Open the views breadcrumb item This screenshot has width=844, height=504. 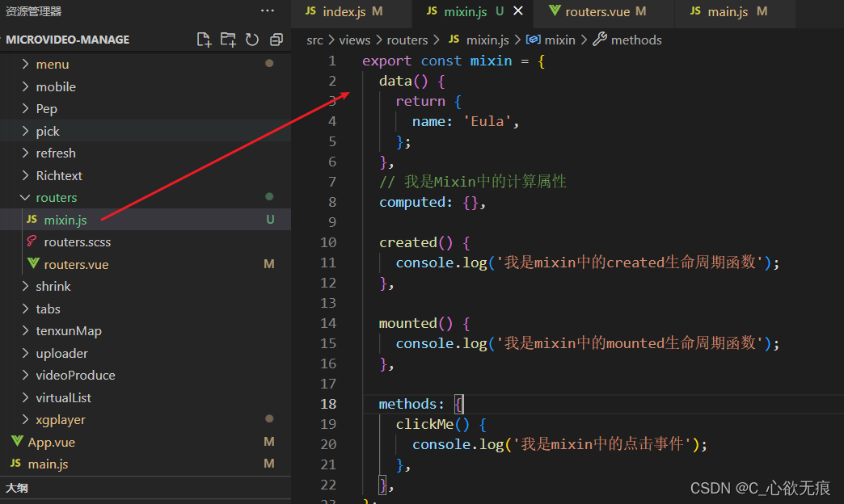(354, 39)
